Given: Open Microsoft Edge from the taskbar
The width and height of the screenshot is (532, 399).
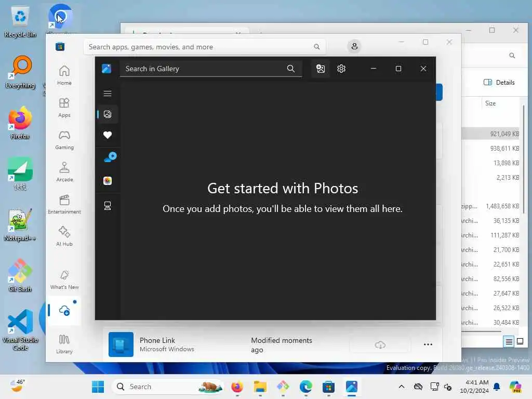Looking at the screenshot, I should [x=305, y=387].
